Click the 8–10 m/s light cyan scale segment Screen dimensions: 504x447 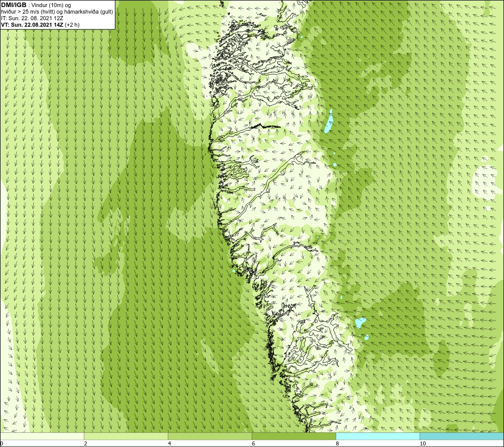click(x=377, y=436)
